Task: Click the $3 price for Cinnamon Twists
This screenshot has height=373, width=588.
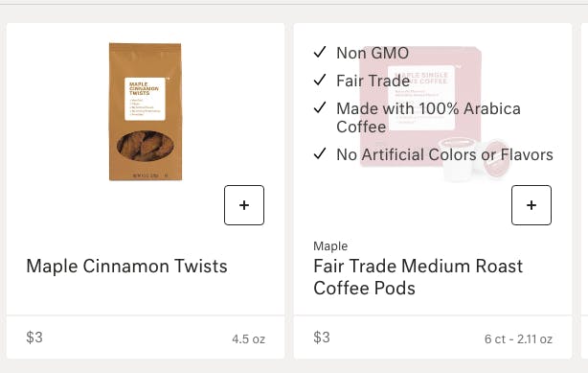Action: [x=34, y=338]
